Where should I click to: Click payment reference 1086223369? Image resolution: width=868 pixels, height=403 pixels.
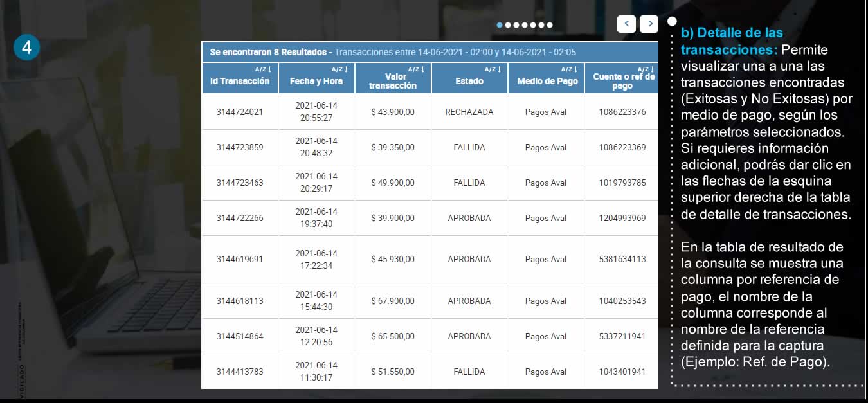(622, 147)
